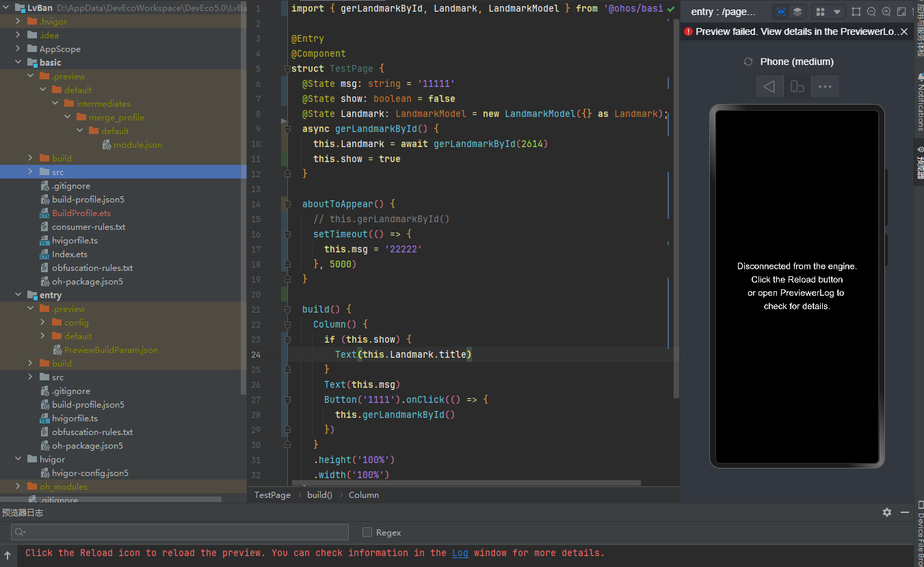
Task: Click the project tree vertical scrollbar
Action: point(243,198)
